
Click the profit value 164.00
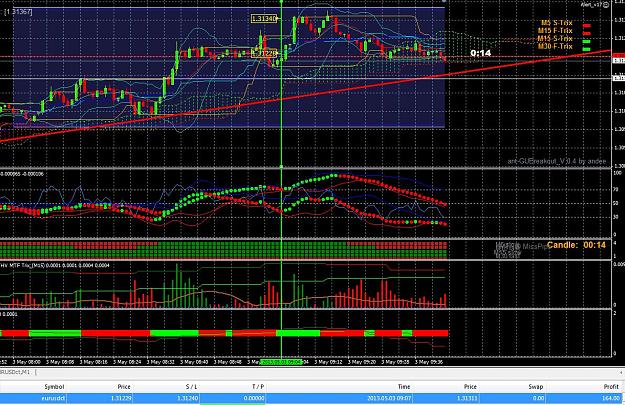pos(611,398)
